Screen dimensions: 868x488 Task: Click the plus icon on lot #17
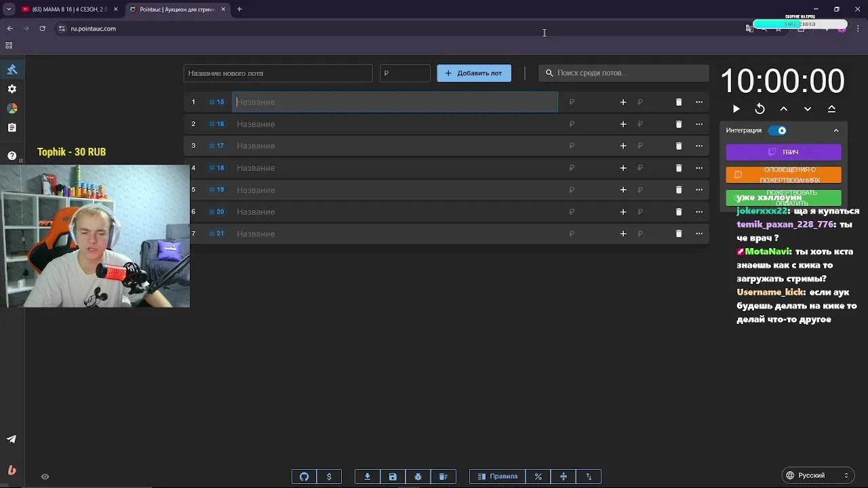tap(623, 146)
